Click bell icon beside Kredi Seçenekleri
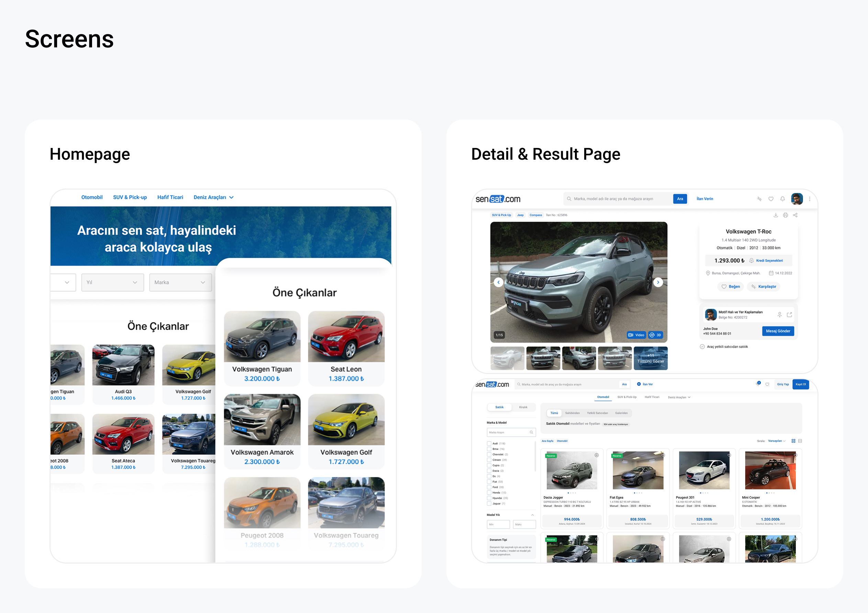868x613 pixels. [x=752, y=260]
